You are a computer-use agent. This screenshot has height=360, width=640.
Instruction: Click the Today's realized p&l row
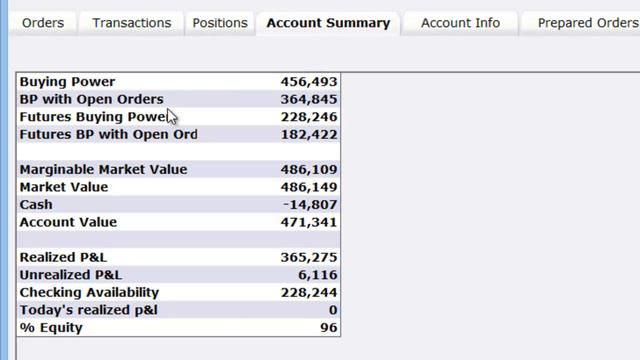pyautogui.click(x=178, y=310)
